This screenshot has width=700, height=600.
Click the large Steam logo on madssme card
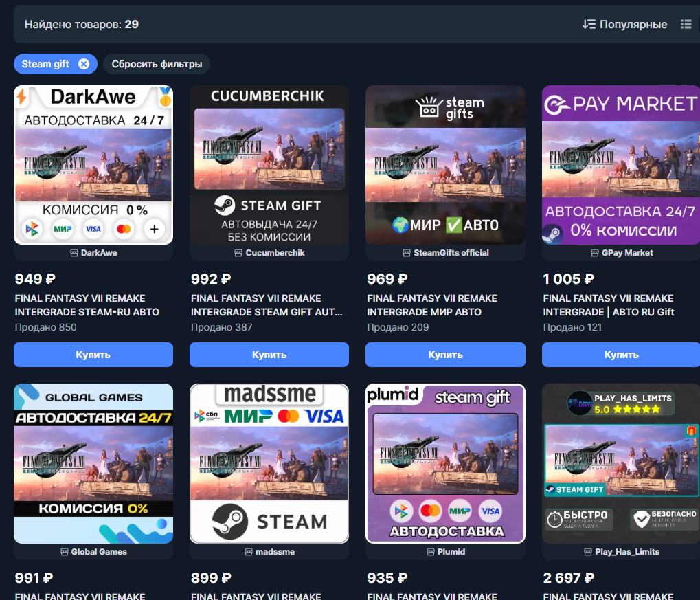230,522
